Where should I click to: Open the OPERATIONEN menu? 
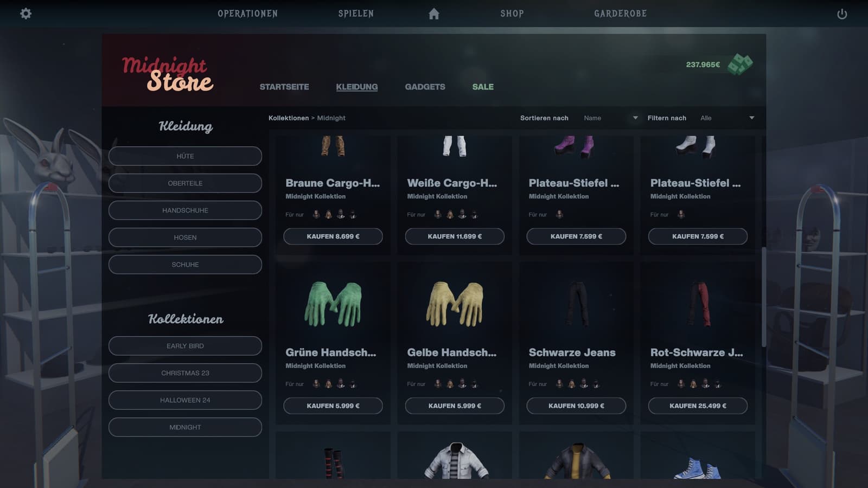point(247,14)
